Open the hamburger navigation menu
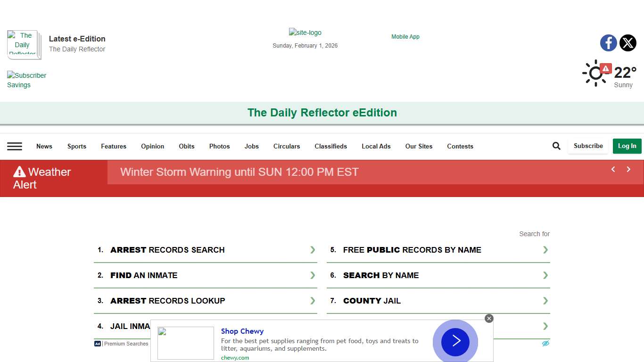The image size is (644, 362). click(x=15, y=146)
